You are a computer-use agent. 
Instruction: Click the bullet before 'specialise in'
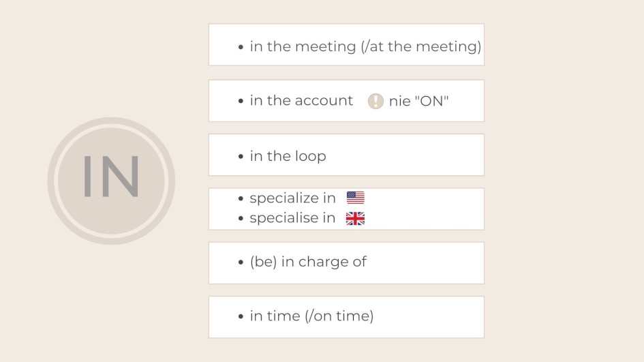pyautogui.click(x=241, y=218)
